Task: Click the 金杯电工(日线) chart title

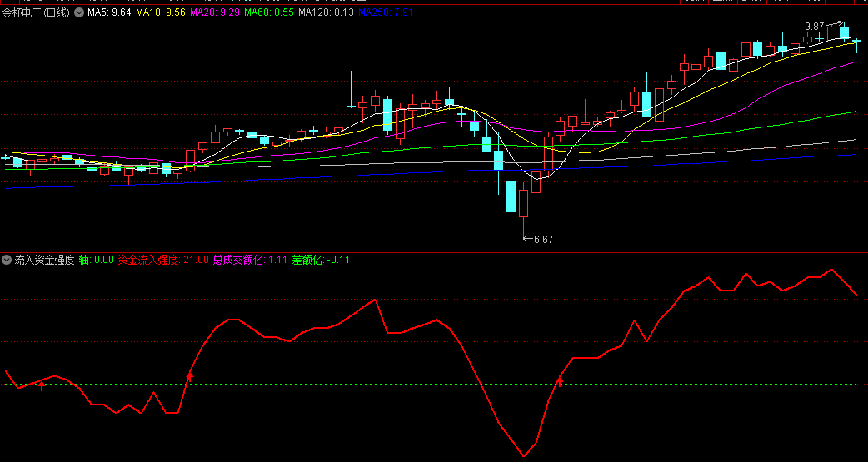Action: tap(36, 12)
